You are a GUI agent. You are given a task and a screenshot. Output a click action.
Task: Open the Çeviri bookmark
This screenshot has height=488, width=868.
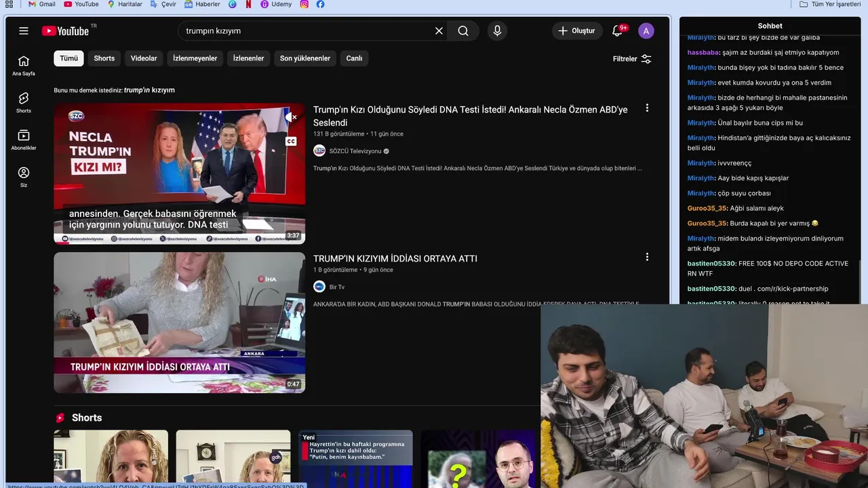pyautogui.click(x=163, y=4)
